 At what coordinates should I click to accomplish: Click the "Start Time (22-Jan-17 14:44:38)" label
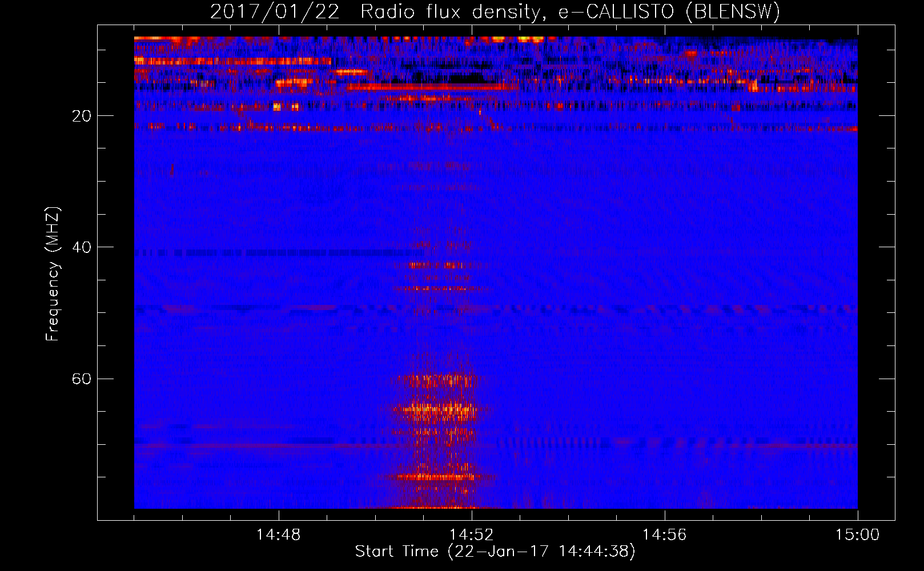[x=495, y=552]
